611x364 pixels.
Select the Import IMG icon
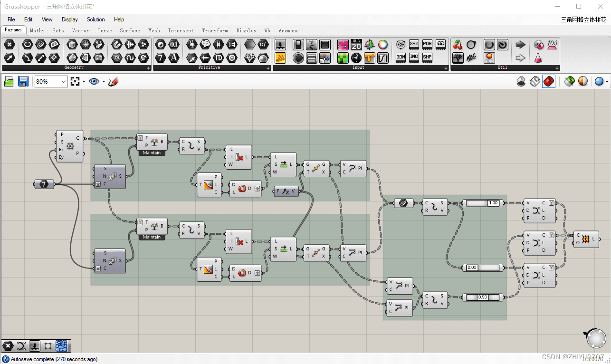[414, 57]
